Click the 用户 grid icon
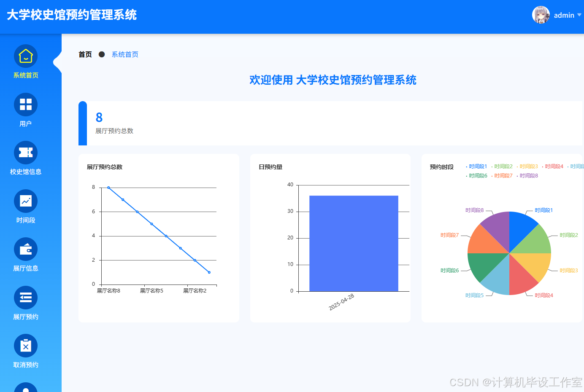Image resolution: width=584 pixels, height=392 pixels. tap(26, 105)
